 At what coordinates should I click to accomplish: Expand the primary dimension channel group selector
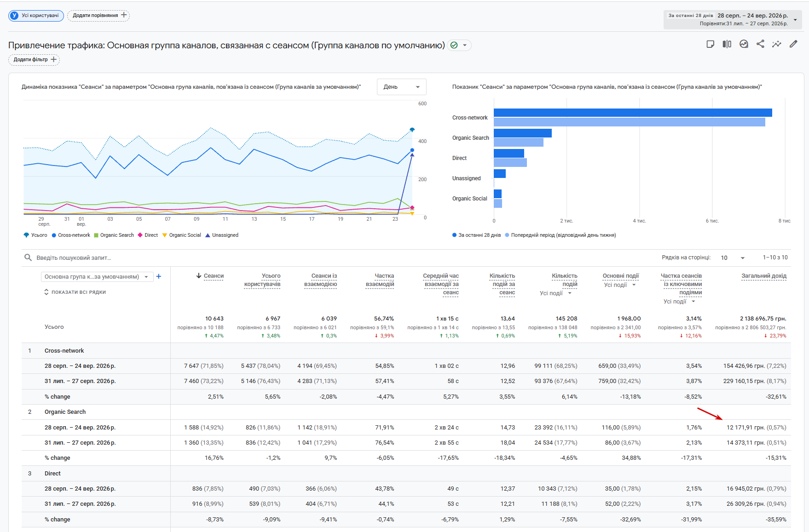coord(97,276)
